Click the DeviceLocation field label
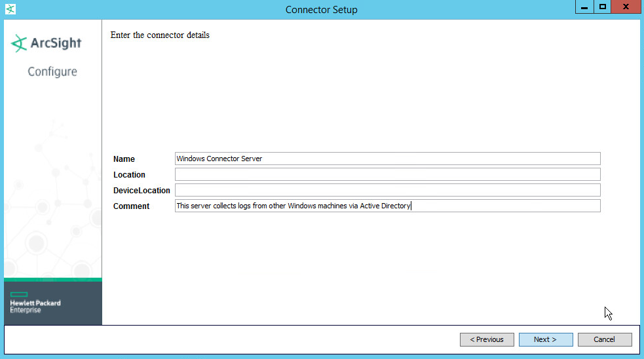The height and width of the screenshot is (359, 644). tap(142, 191)
